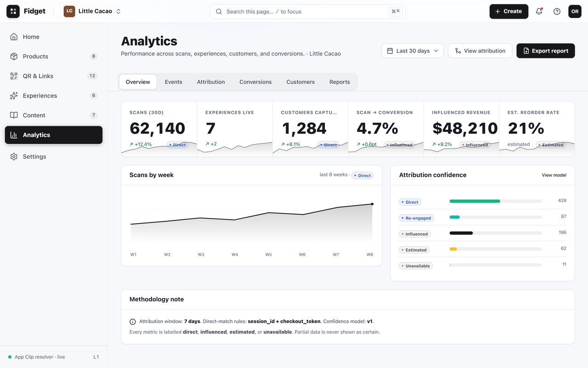Click the QR & Links count badge 12
Image resolution: width=588 pixels, height=368 pixels.
(92, 76)
